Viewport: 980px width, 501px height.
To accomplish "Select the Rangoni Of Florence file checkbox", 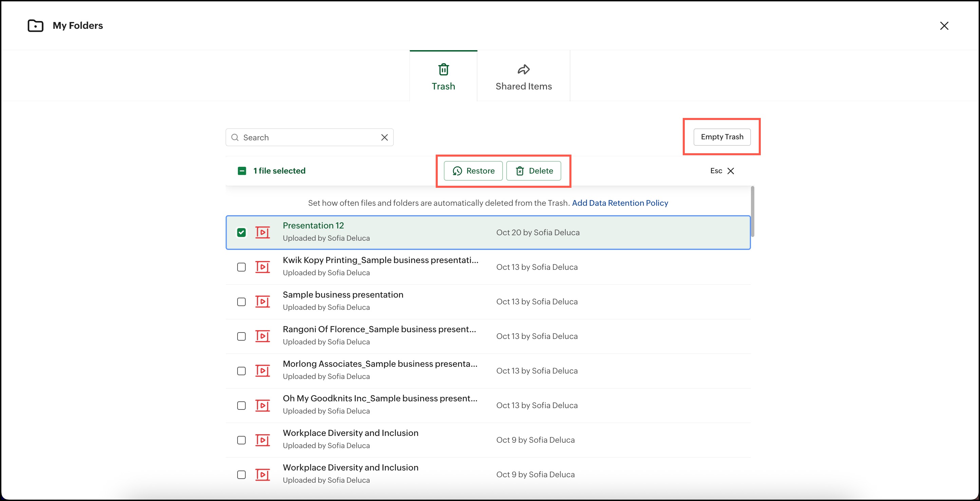I will coord(241,336).
